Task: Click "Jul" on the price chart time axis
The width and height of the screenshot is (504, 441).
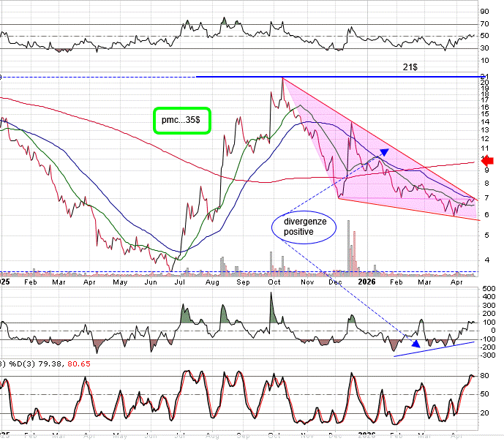Action: pyautogui.click(x=180, y=281)
